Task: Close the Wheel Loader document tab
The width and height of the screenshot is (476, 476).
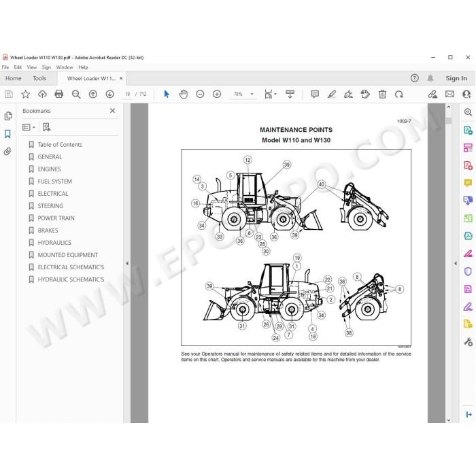Action: tap(121, 78)
